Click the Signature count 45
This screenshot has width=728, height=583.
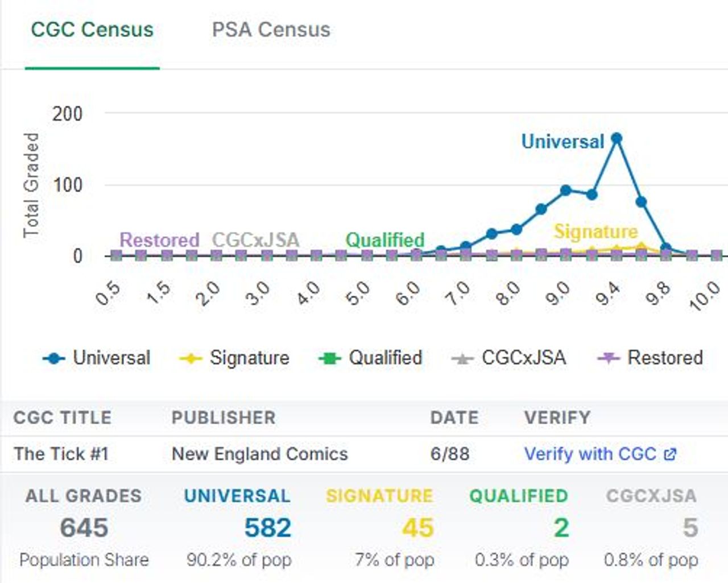417,528
